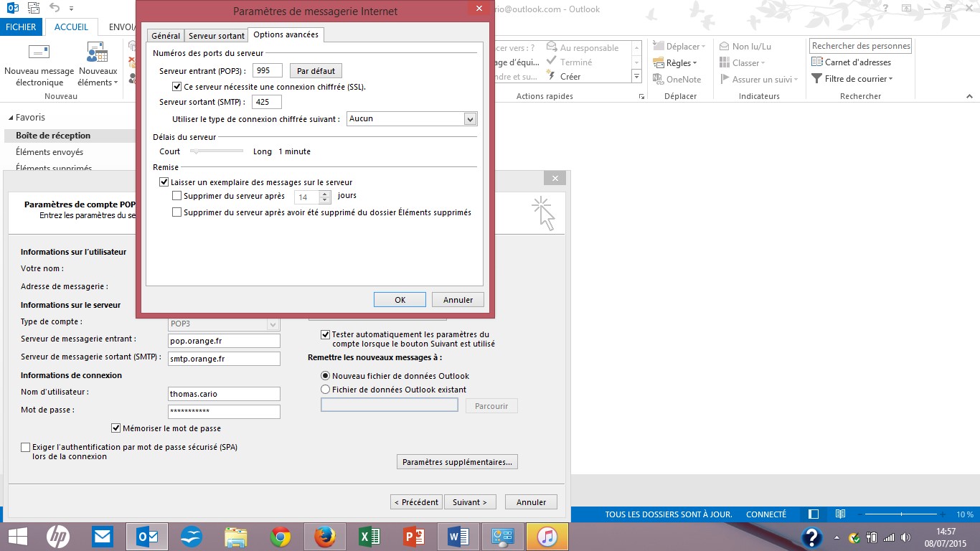The height and width of the screenshot is (551, 980).
Task: Open Excel from the taskbar
Action: (x=369, y=536)
